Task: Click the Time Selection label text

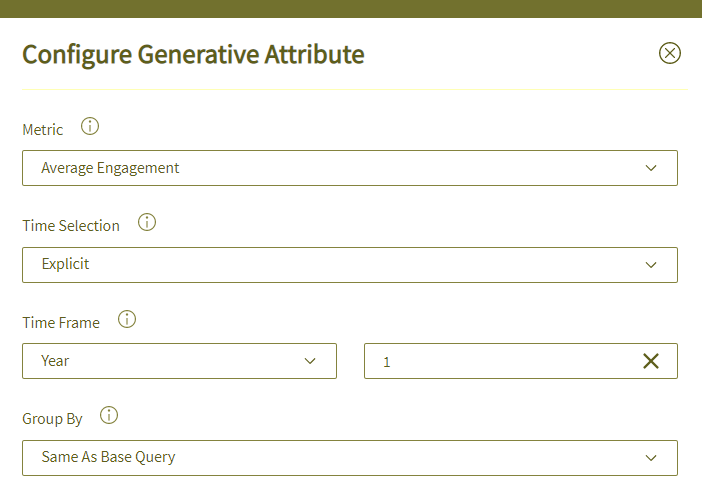Action: pos(71,226)
